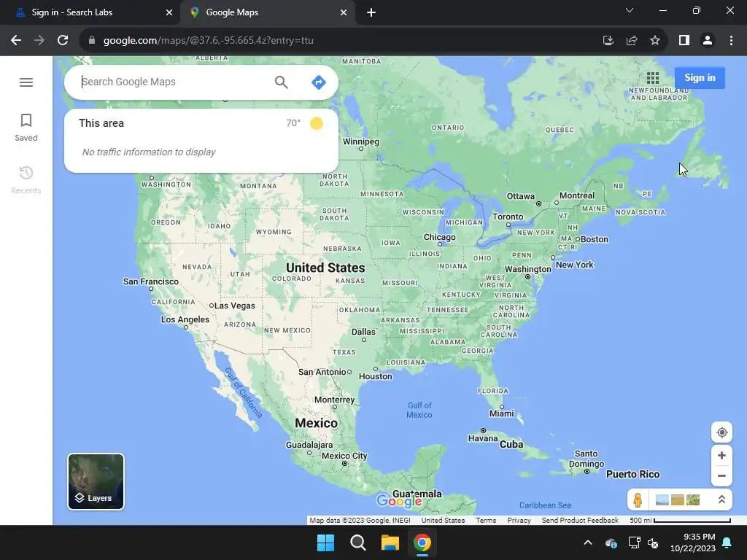Click the address bar URL

point(208,41)
